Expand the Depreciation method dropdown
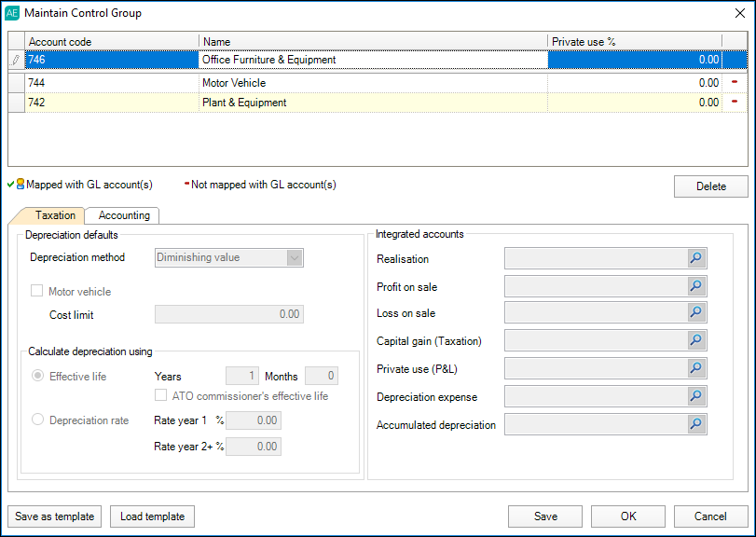Screen dimensions: 756x537 click(x=295, y=258)
